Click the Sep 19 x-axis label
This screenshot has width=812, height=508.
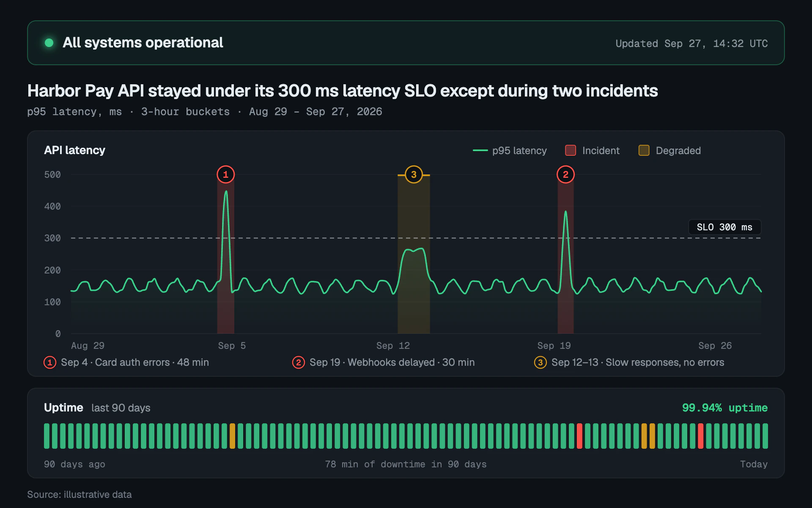coord(554,345)
